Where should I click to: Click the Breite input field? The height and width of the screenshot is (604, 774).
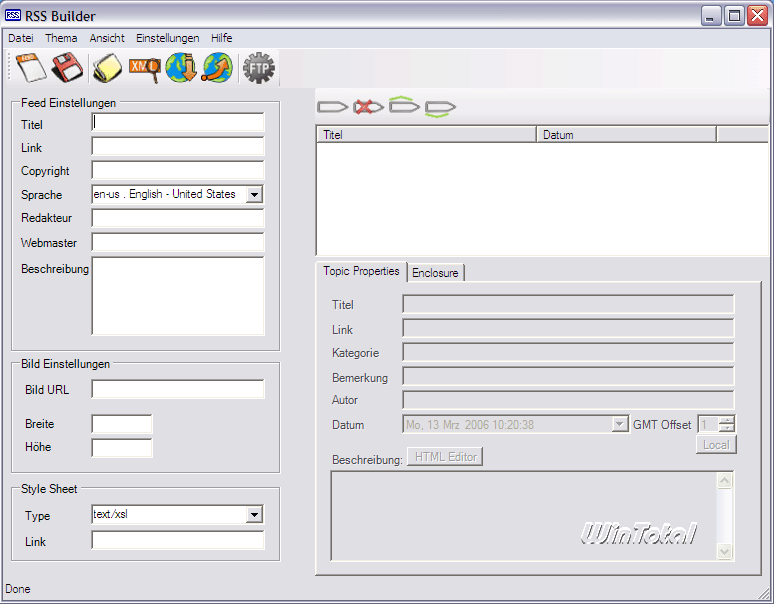[x=122, y=424]
